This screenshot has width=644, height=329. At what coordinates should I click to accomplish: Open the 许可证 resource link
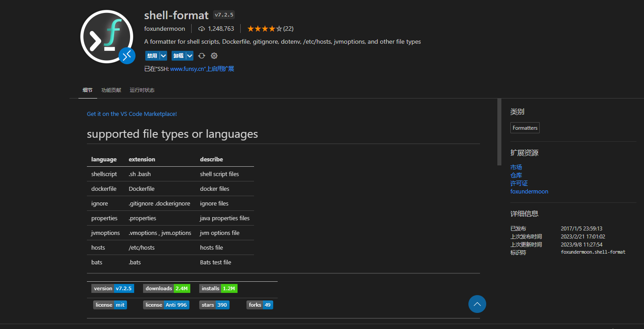[x=519, y=183]
